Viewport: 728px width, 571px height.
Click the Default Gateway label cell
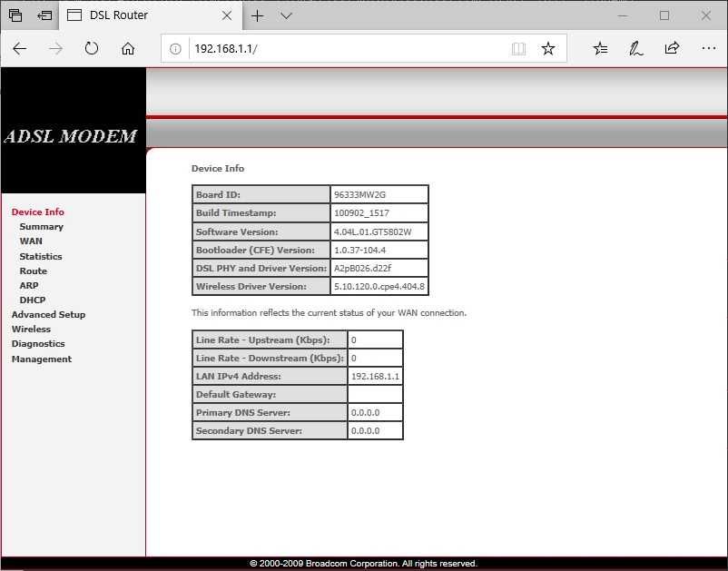click(x=270, y=395)
